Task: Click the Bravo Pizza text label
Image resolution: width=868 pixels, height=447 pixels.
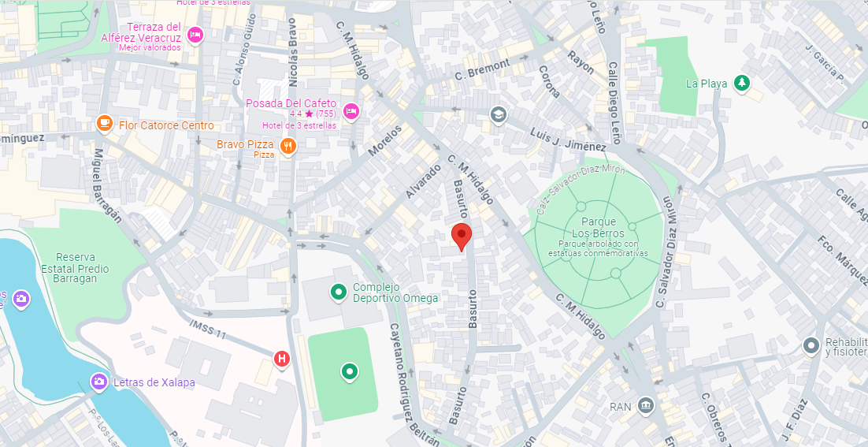Action: (245, 144)
